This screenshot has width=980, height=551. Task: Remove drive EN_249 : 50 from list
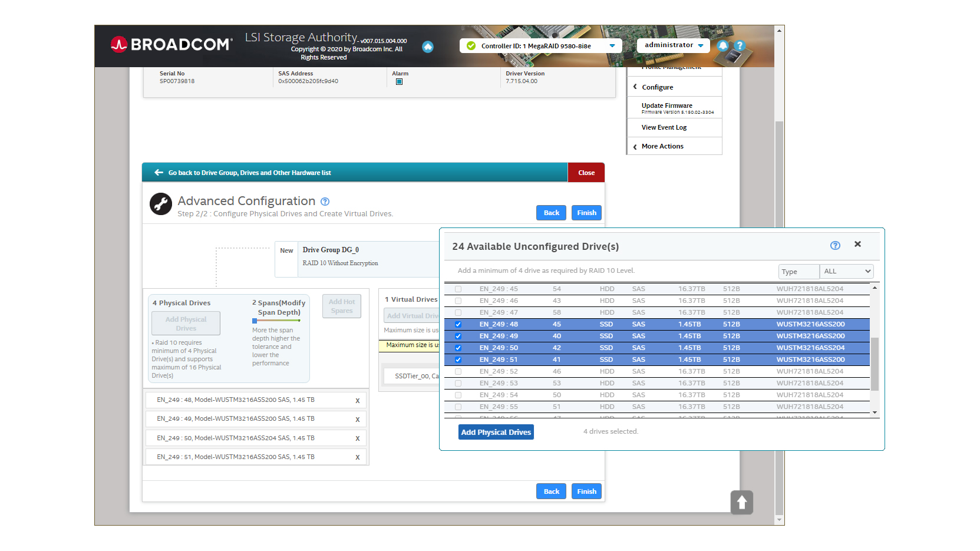(358, 438)
